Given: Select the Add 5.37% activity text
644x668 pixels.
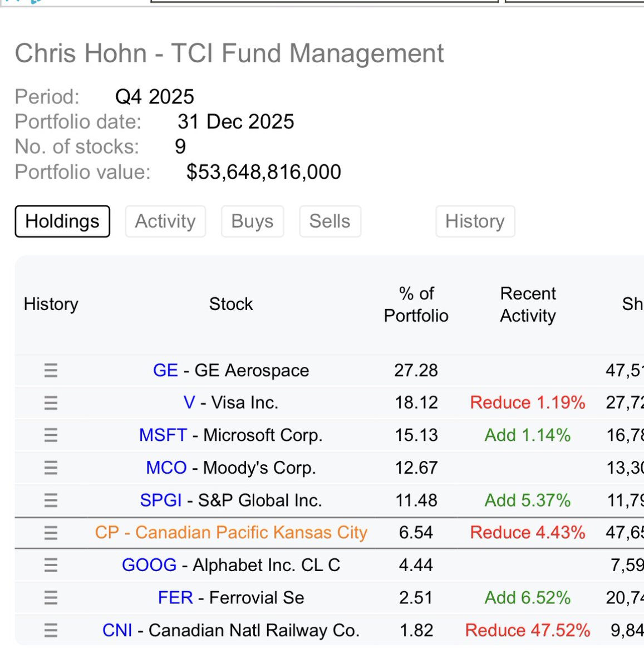Looking at the screenshot, I should [x=528, y=500].
